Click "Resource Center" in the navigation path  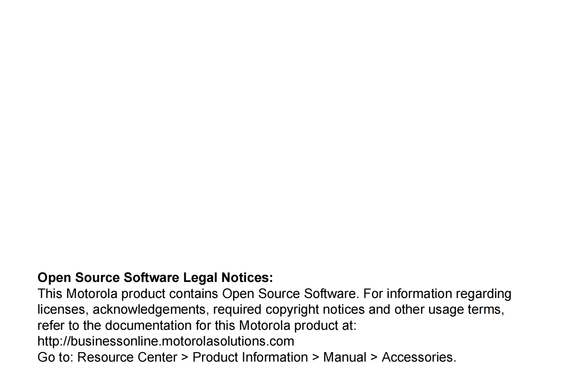pyautogui.click(x=127, y=357)
